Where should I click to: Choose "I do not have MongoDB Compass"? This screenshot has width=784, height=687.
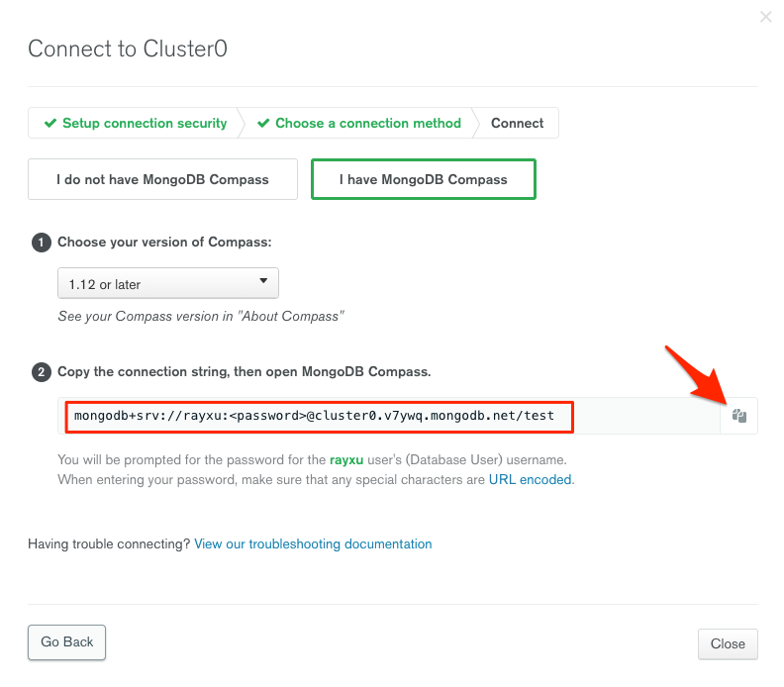pos(162,179)
